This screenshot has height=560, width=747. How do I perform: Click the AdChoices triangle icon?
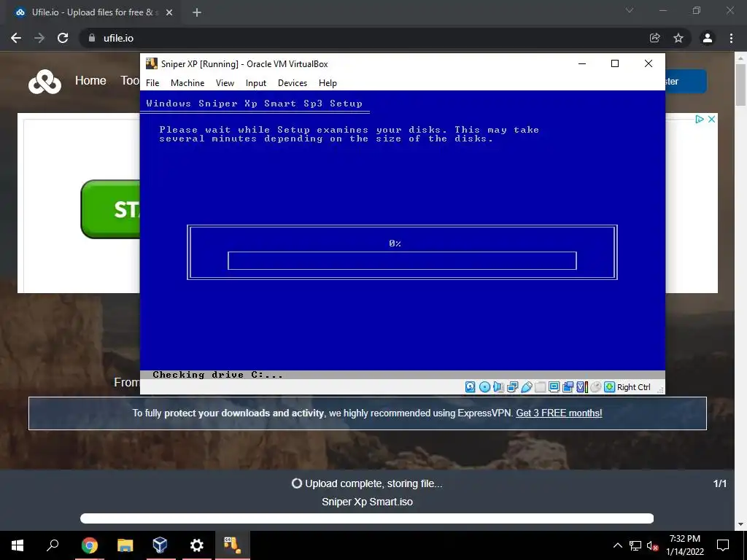point(700,119)
